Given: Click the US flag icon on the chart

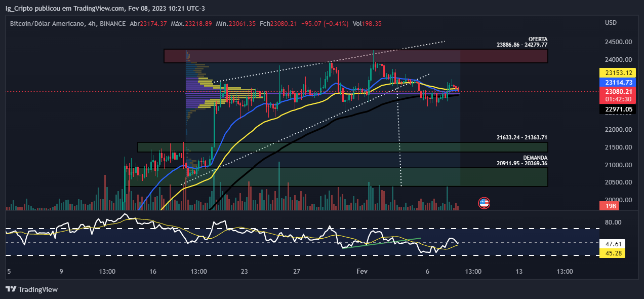Looking at the screenshot, I should (484, 202).
